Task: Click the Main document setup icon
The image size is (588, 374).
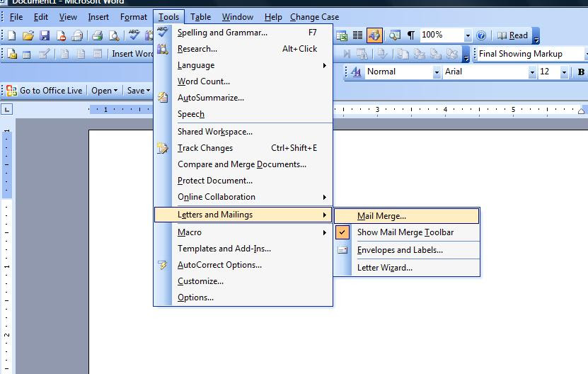Action: tap(11, 54)
